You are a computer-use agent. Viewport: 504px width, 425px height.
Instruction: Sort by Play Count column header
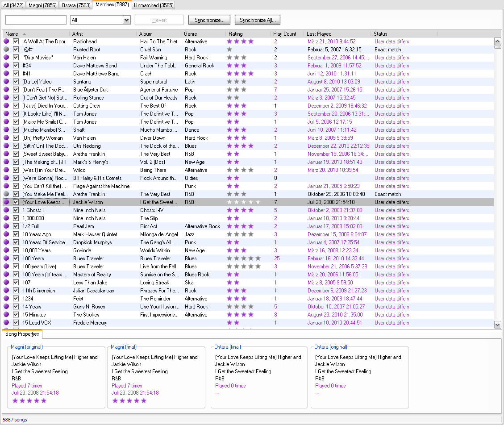(x=287, y=34)
